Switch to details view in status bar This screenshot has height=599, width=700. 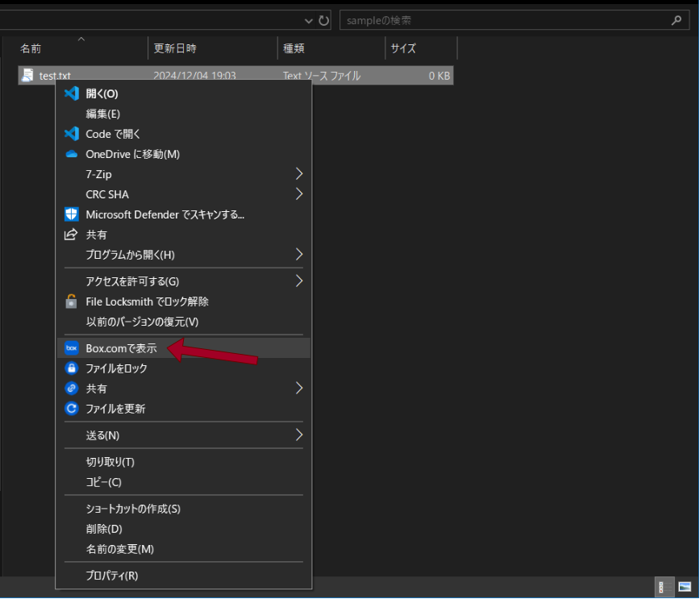(663, 586)
